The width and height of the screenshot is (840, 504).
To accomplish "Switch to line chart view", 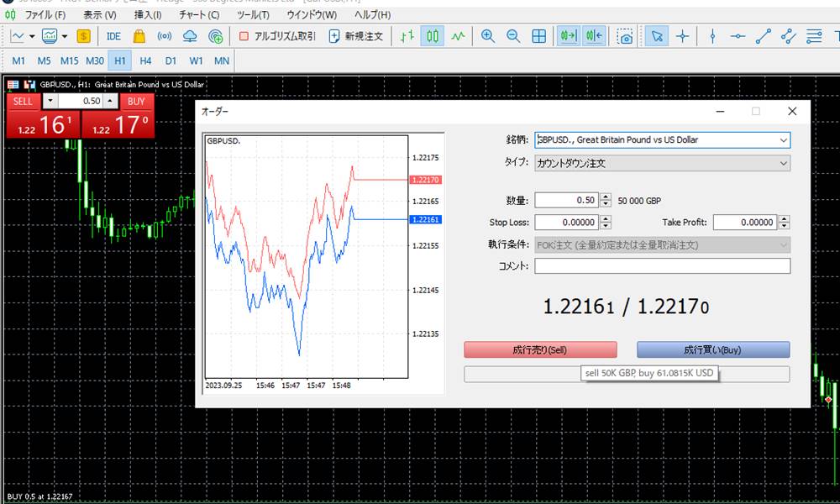I will 458,36.
